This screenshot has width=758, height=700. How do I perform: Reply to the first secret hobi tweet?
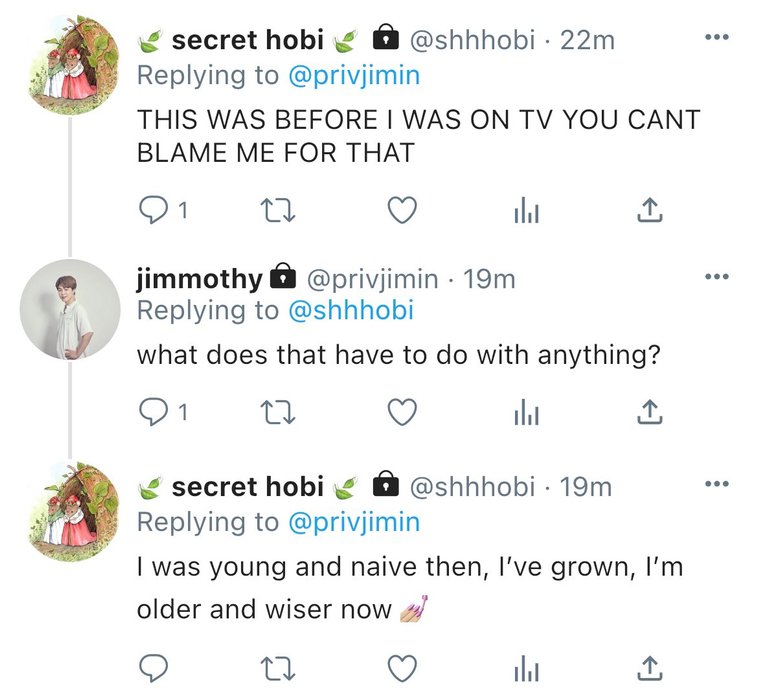pyautogui.click(x=153, y=209)
